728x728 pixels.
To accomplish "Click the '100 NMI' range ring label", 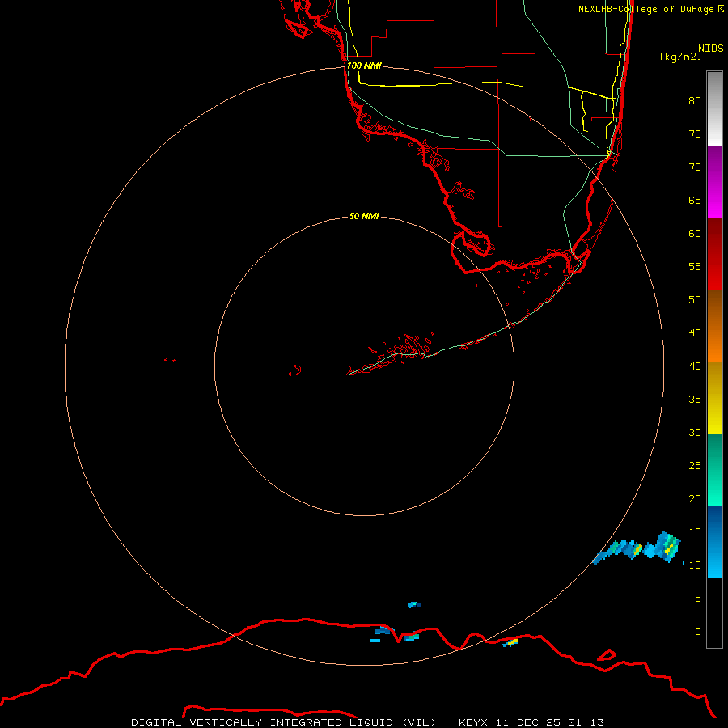I will click(364, 66).
